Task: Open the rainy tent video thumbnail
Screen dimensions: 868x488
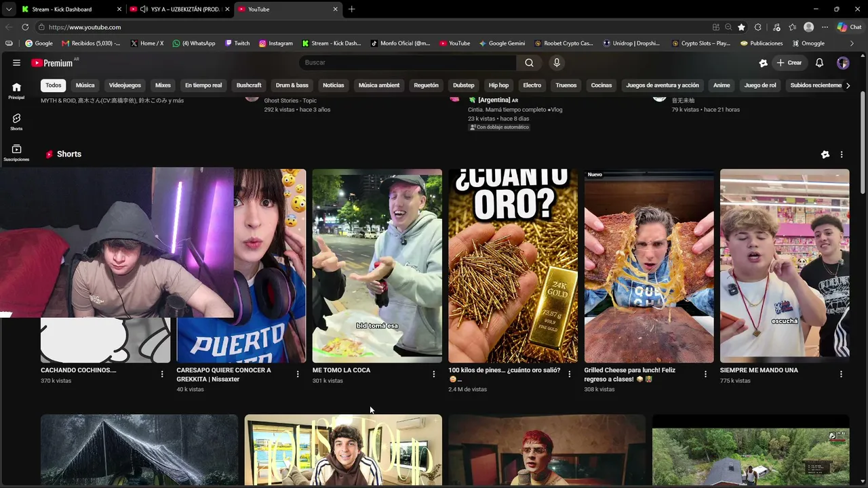Action: point(139,451)
